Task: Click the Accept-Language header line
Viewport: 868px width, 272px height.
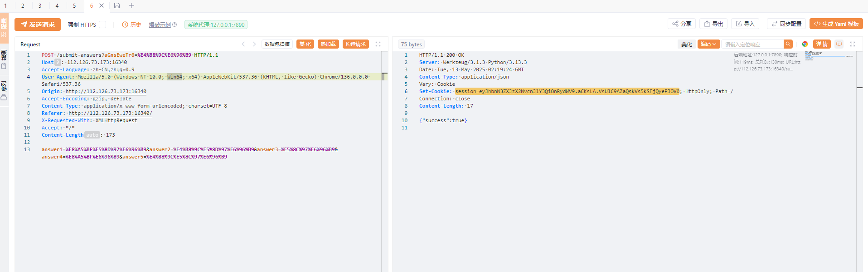Action: [88, 69]
